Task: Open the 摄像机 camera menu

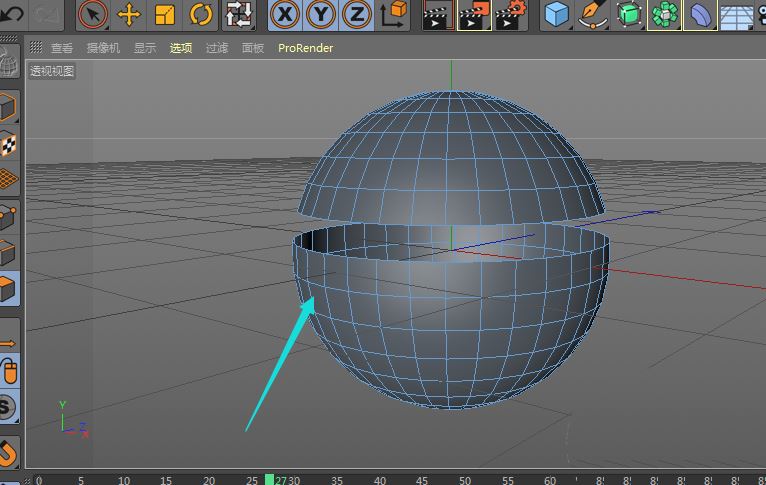Action: [103, 48]
